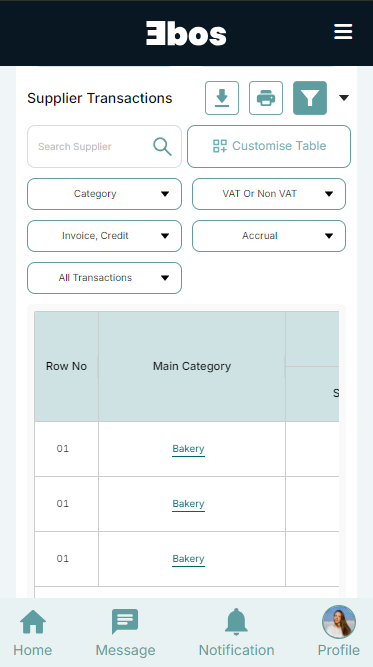This screenshot has width=373, height=667.
Task: Toggle the filter funnel button
Action: click(x=310, y=98)
